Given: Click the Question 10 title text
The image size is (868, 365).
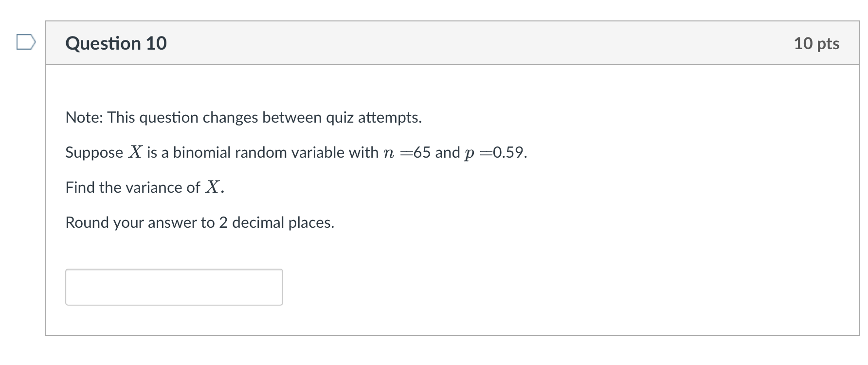Looking at the screenshot, I should (x=116, y=43).
